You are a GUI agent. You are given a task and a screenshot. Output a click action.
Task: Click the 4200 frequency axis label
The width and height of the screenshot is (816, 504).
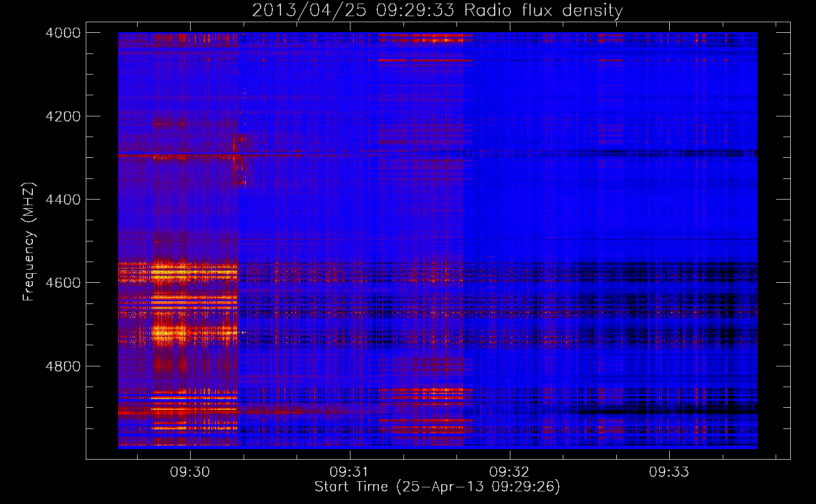(x=63, y=116)
